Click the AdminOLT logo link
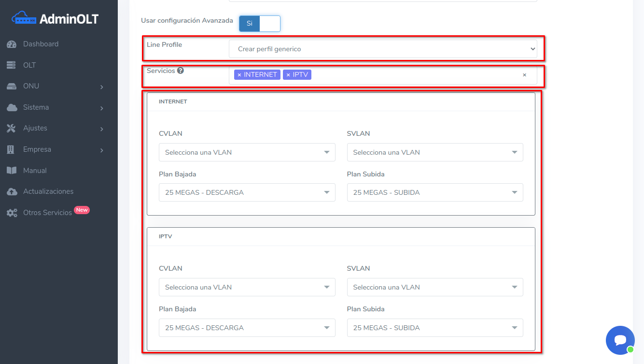This screenshot has height=364, width=644. click(55, 19)
